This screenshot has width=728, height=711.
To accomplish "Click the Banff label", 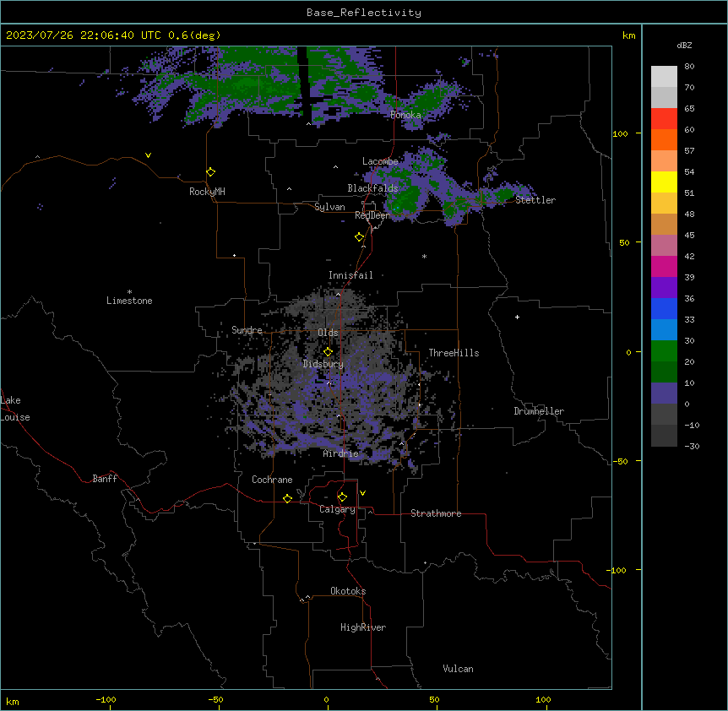I will coord(105,479).
